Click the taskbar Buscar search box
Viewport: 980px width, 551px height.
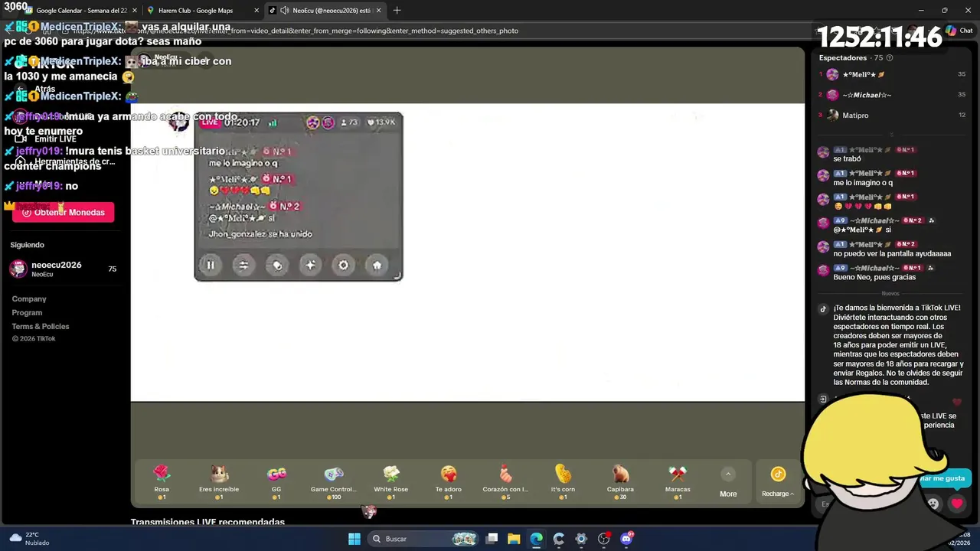tap(421, 539)
